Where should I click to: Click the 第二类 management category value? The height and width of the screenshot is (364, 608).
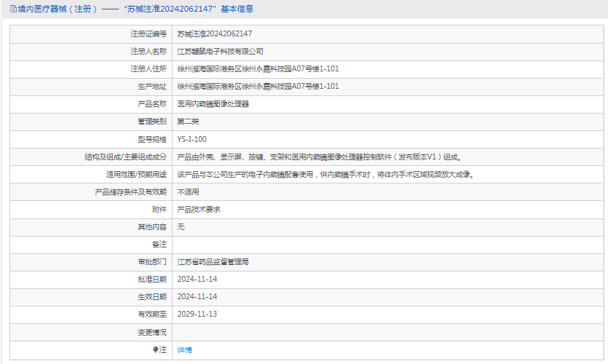pos(188,122)
